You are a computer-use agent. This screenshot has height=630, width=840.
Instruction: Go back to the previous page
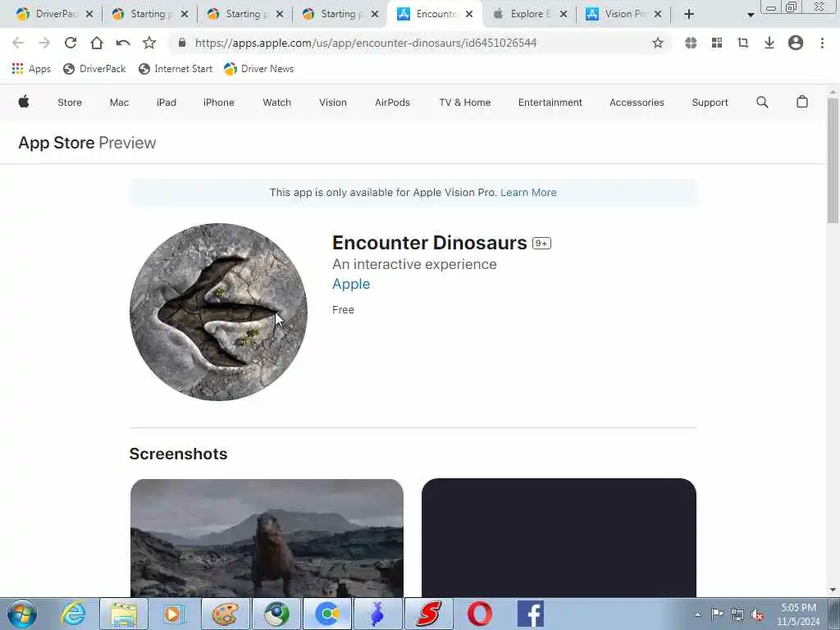[x=18, y=43]
